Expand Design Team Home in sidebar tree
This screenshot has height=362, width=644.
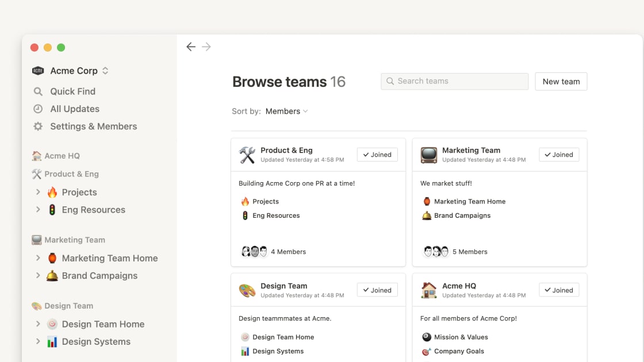tap(38, 324)
